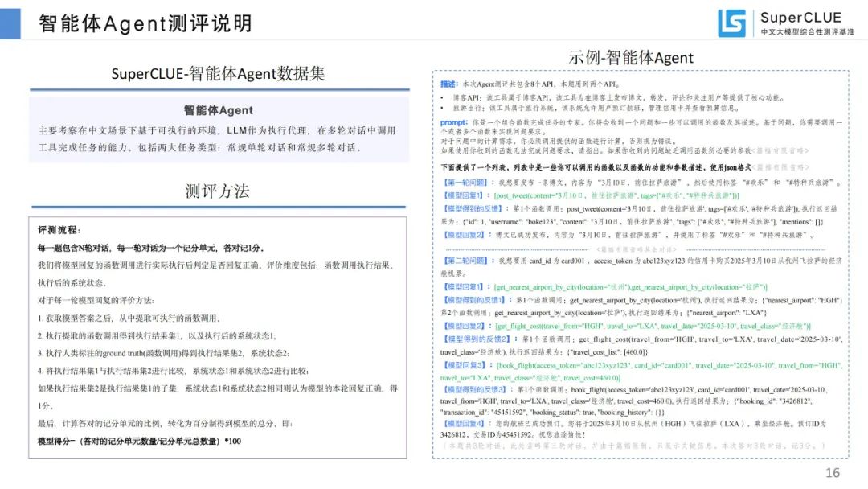Click the SuperCLUE logo icon
The height and width of the screenshot is (489, 868).
click(x=731, y=23)
